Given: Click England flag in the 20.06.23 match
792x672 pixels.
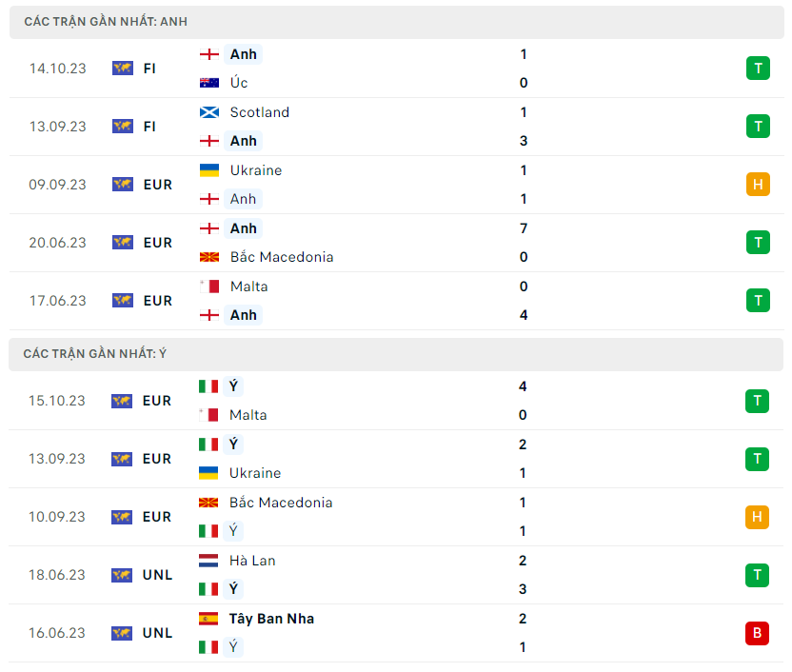Looking at the screenshot, I should click(208, 228).
